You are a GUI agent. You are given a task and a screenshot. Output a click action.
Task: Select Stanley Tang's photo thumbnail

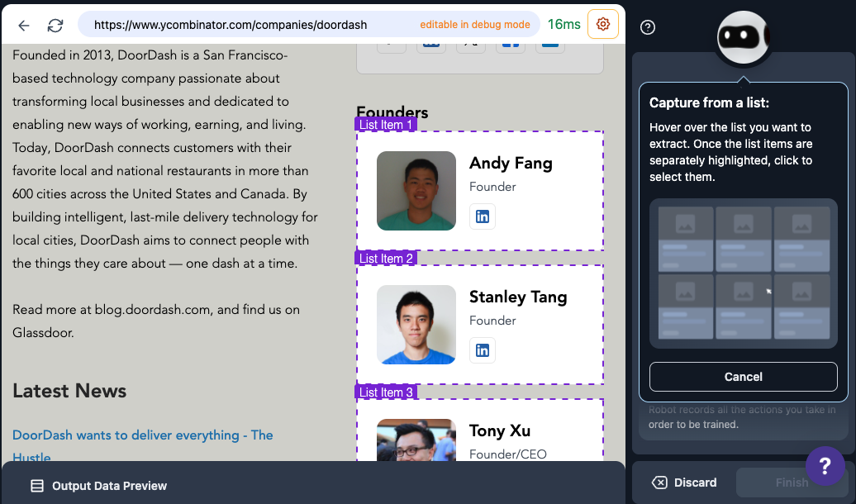[x=416, y=325]
